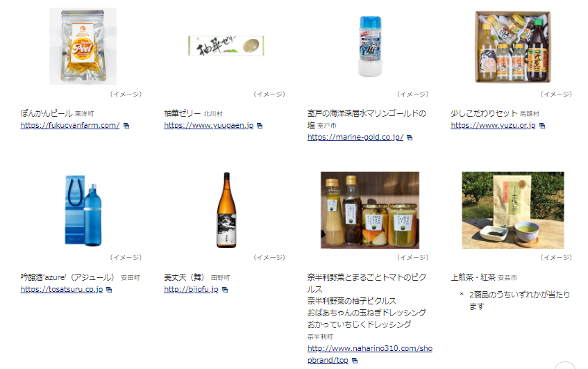
Task: Click the ぽんかんピール product image
Action: pos(83,46)
